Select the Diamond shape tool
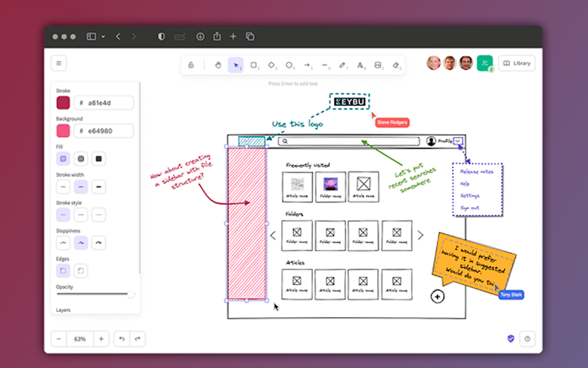This screenshot has height=368, width=588. click(271, 65)
